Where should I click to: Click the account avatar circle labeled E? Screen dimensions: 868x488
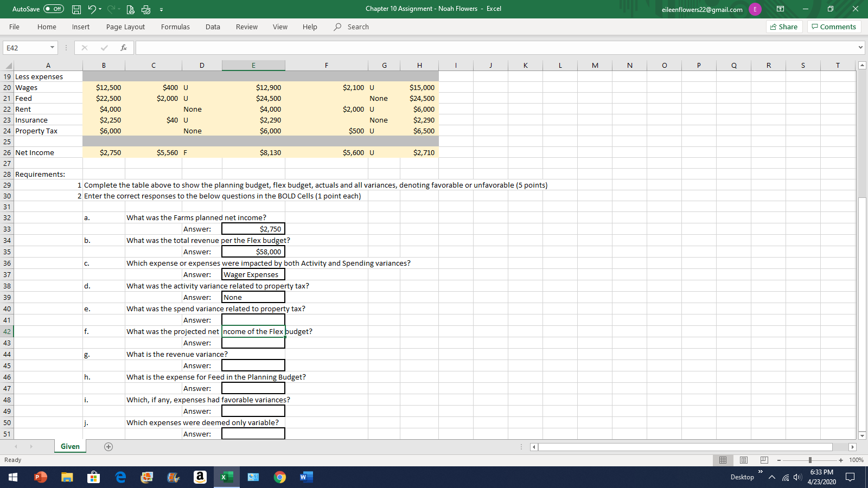point(755,9)
